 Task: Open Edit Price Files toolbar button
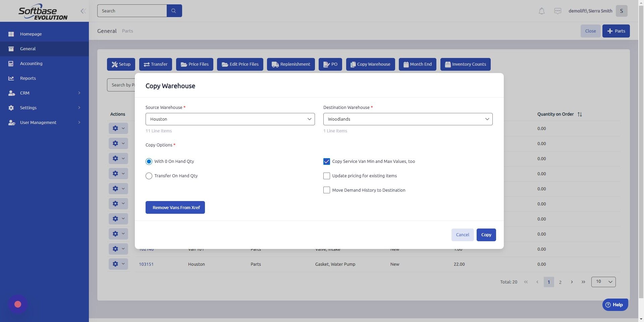tap(240, 64)
